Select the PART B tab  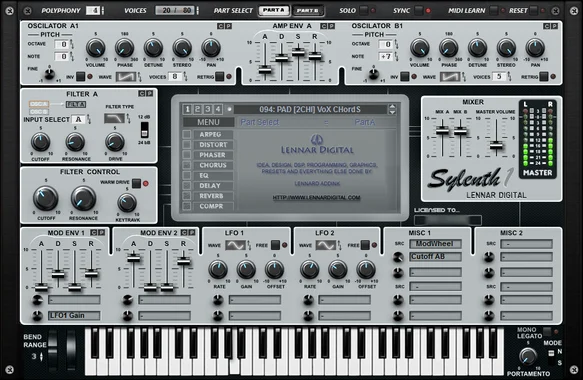pyautogui.click(x=307, y=10)
